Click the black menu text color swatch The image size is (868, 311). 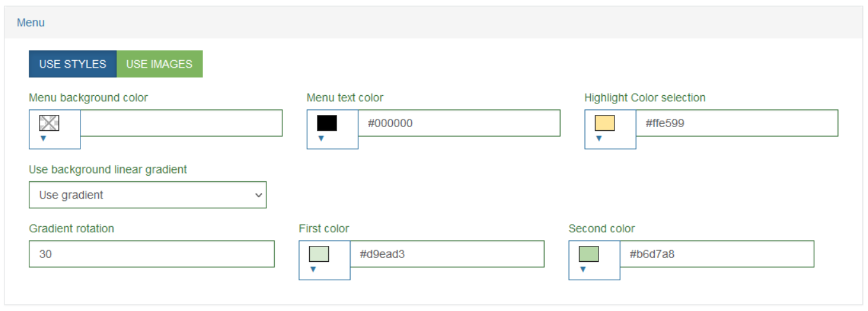pos(327,123)
